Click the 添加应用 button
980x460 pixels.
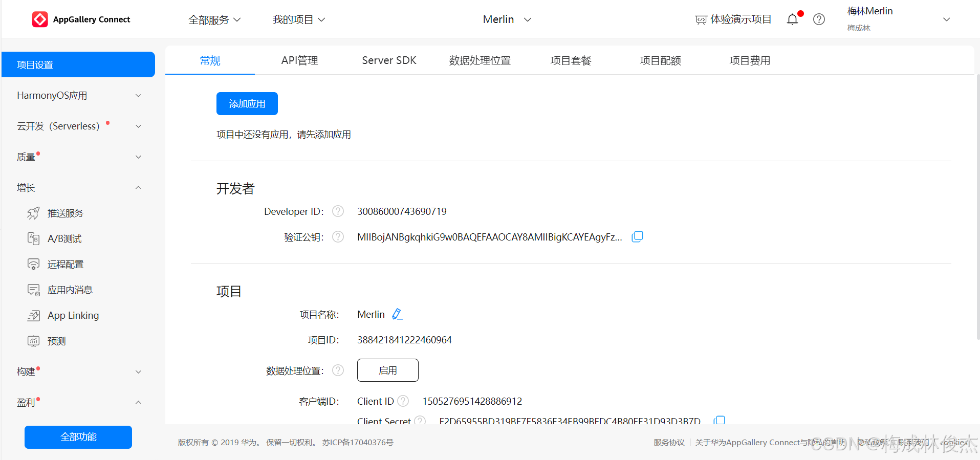tap(247, 103)
